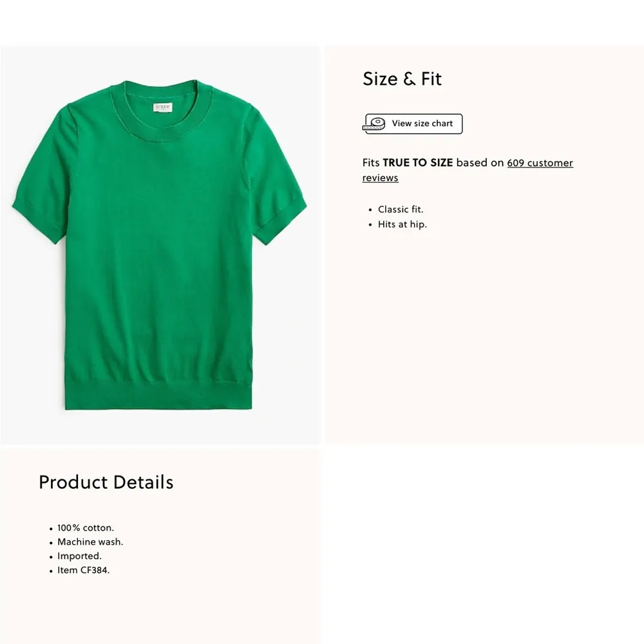The height and width of the screenshot is (644, 644).
Task: Click the Classic fit bullet item
Action: click(401, 209)
